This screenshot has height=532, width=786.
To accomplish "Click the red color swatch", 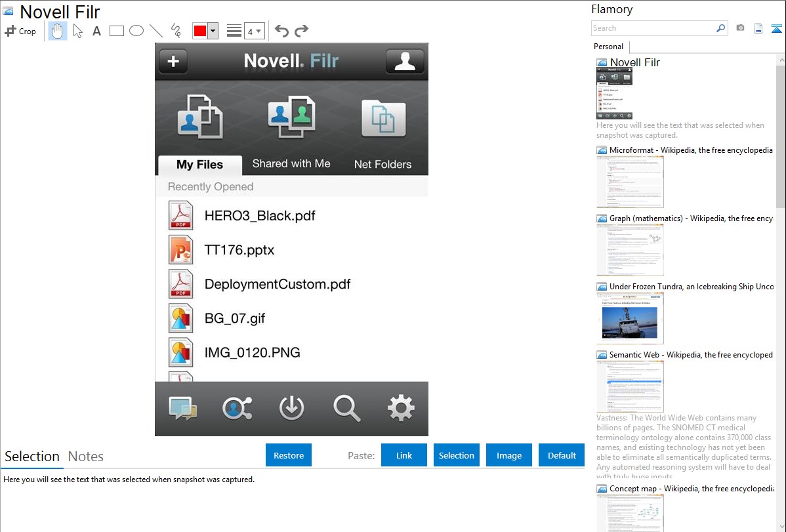I will [200, 31].
